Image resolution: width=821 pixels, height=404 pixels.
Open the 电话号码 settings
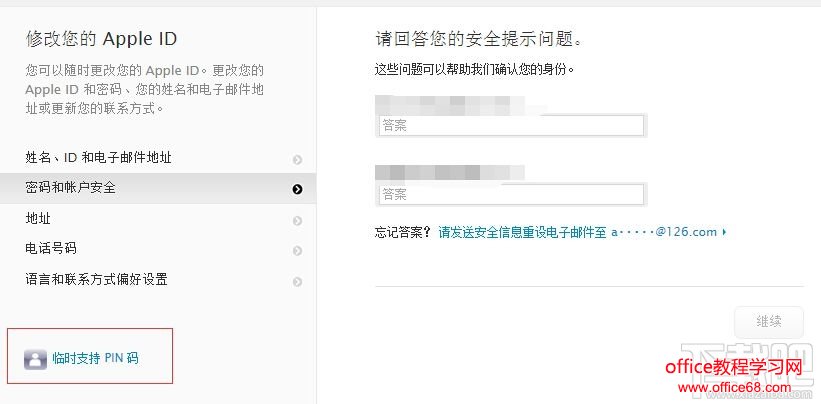(x=51, y=248)
